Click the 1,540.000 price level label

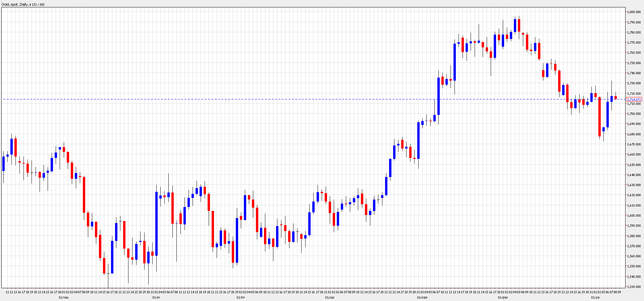634,277
